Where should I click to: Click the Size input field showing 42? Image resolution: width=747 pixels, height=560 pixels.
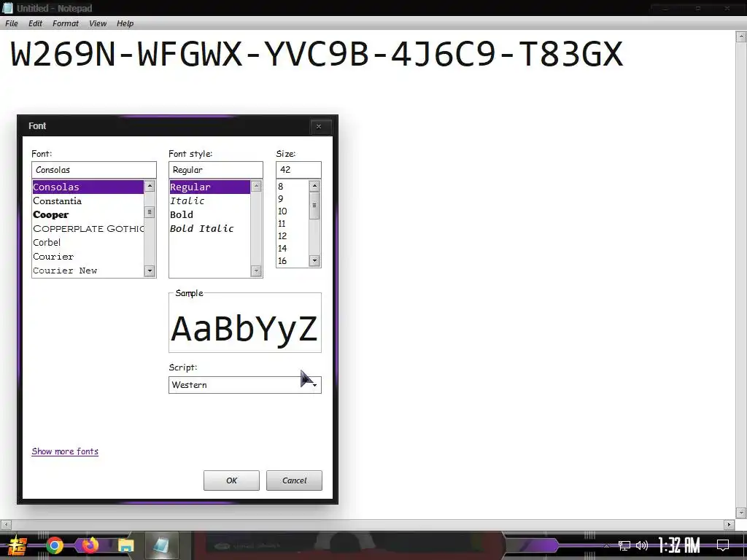pos(298,170)
